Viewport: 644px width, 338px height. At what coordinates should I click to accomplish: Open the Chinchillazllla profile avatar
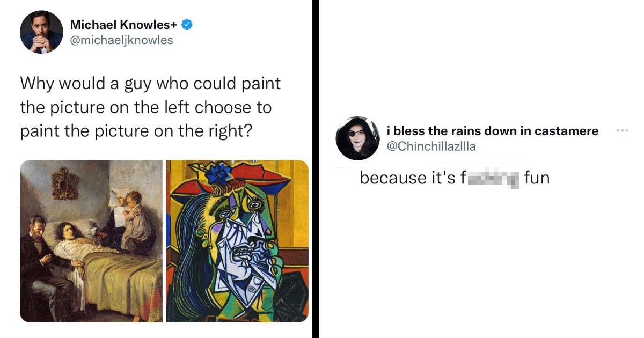[x=358, y=138]
